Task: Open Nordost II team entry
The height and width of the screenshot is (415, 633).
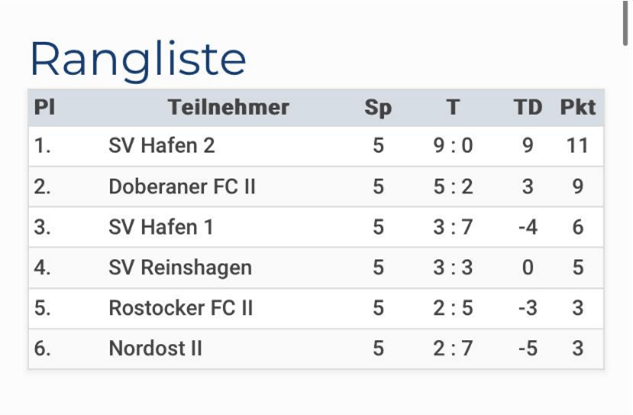Action: pyautogui.click(x=155, y=348)
